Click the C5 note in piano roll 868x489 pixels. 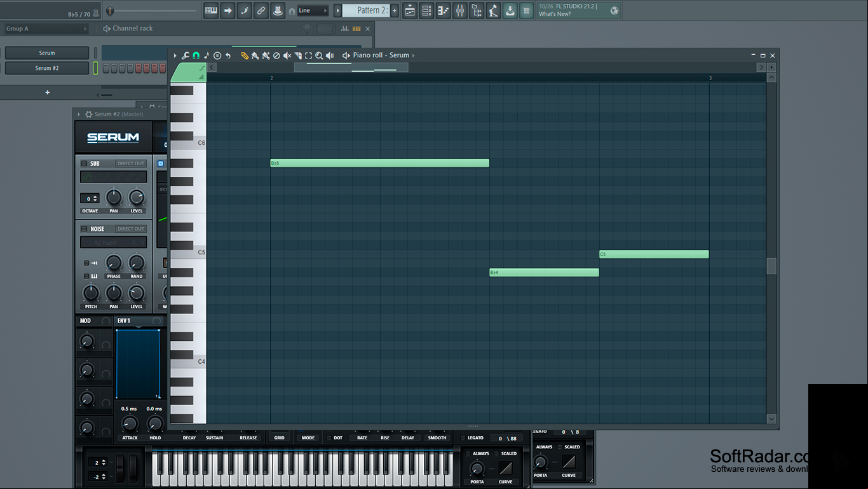click(x=654, y=254)
